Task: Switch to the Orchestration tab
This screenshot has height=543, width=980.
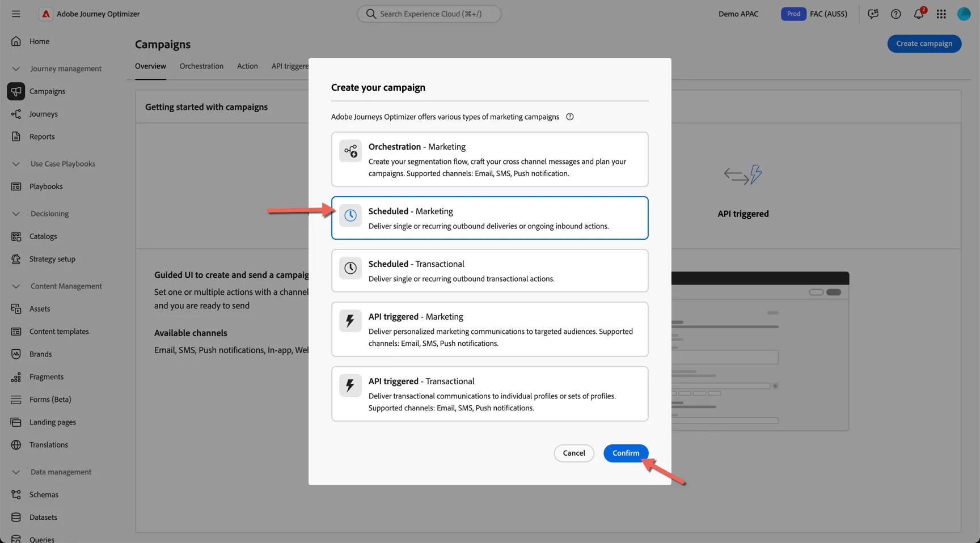Action: point(201,66)
